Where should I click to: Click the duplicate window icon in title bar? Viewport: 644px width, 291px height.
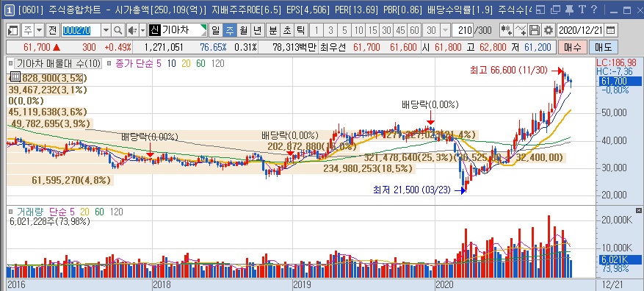(555, 10)
